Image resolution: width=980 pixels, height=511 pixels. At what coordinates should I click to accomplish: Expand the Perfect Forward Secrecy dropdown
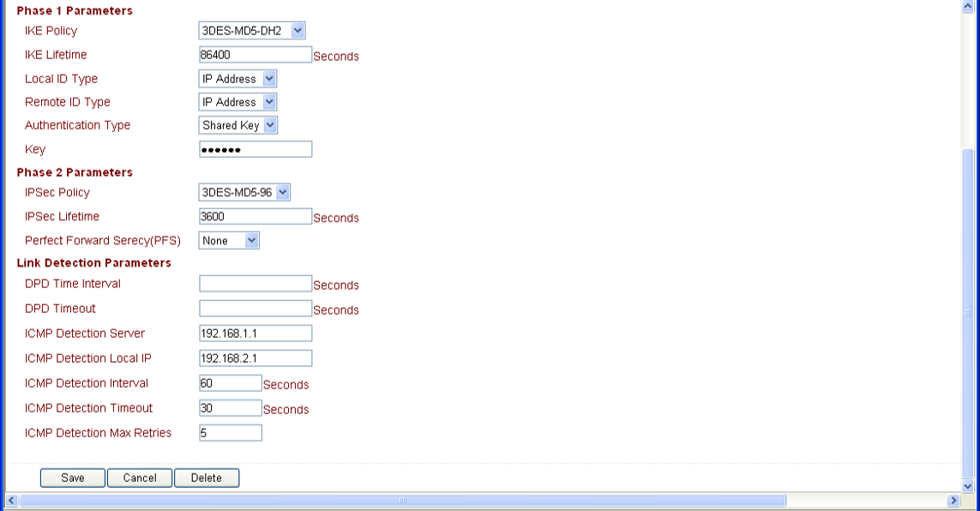pyautogui.click(x=229, y=241)
